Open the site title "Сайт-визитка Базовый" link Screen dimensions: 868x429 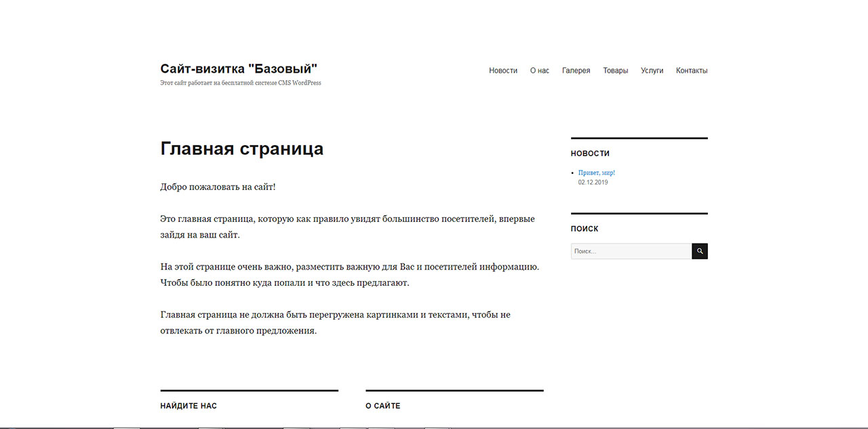(x=239, y=69)
